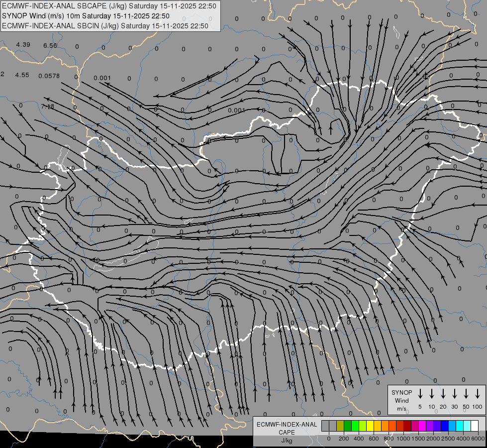Screen dimensions: 487x448
Task: Choose the bright magenta CAPE legend swatch
Action: [x=422, y=426]
